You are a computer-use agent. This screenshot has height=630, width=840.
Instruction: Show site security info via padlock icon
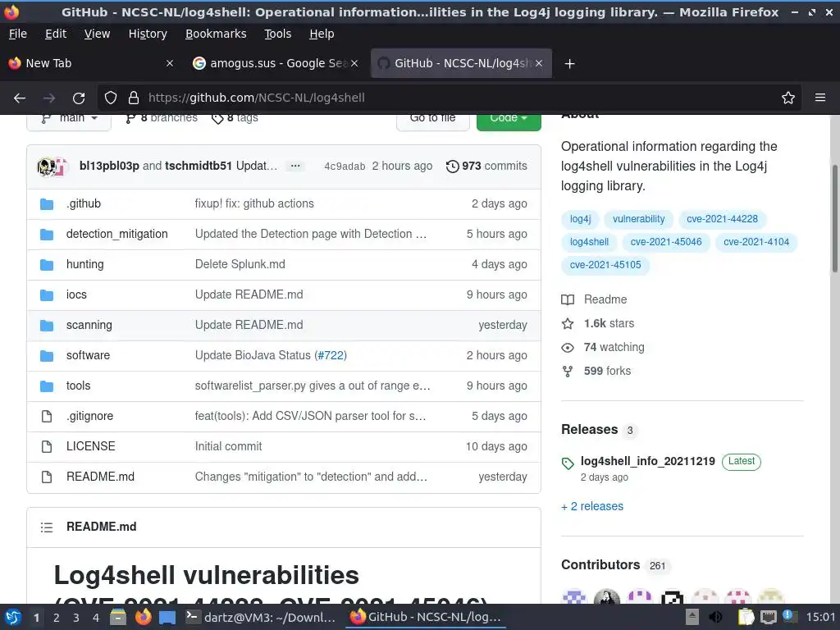134,98
